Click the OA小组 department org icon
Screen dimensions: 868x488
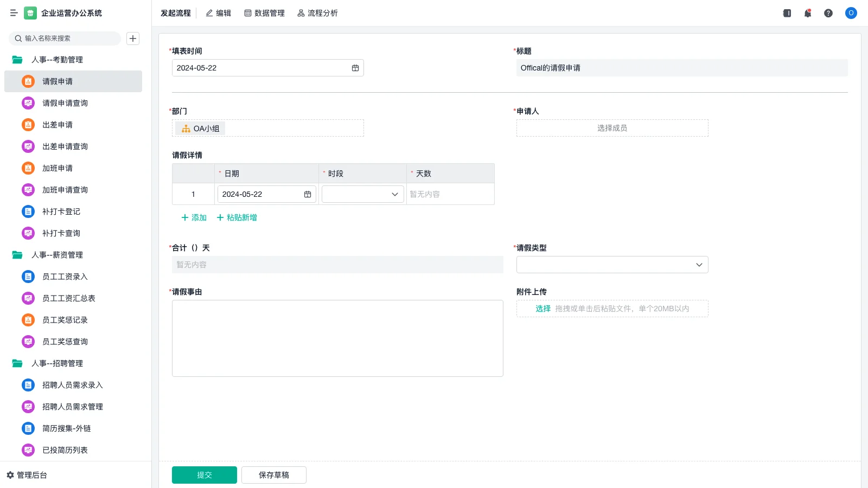[185, 129]
